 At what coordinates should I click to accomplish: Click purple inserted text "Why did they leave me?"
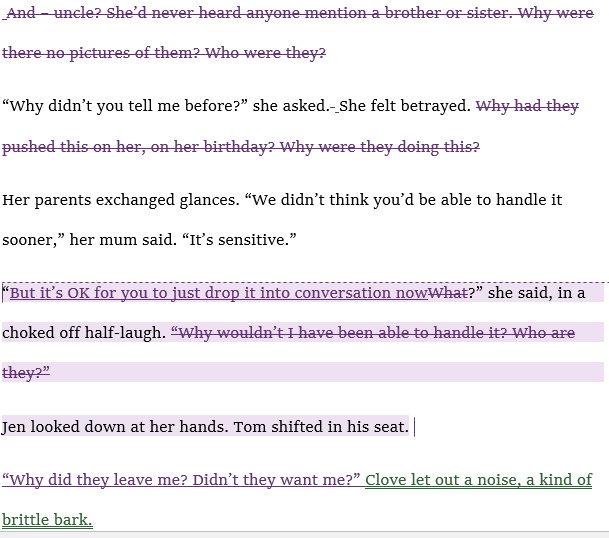tap(95, 480)
